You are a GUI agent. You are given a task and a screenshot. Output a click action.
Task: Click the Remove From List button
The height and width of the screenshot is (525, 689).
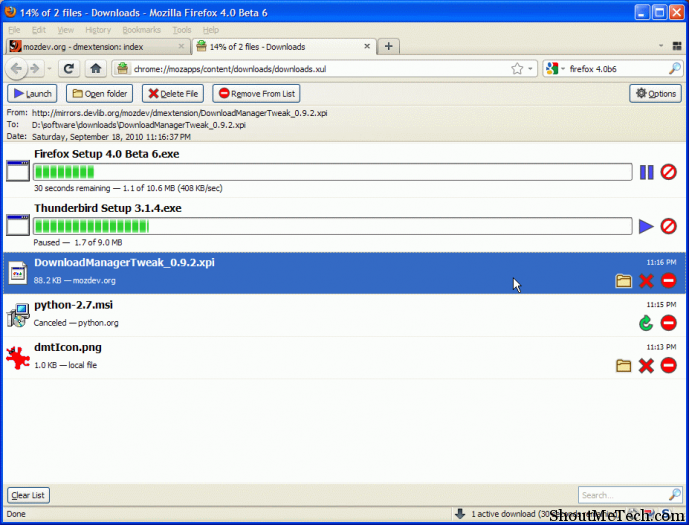coord(256,94)
